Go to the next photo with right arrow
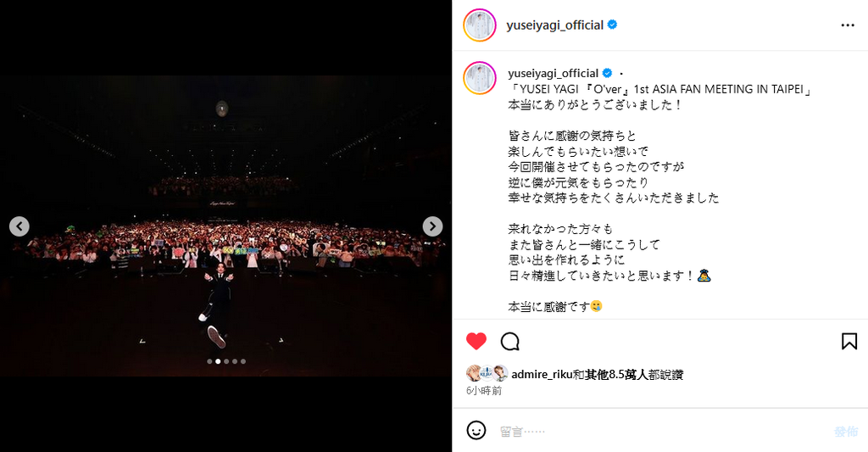 [432, 226]
